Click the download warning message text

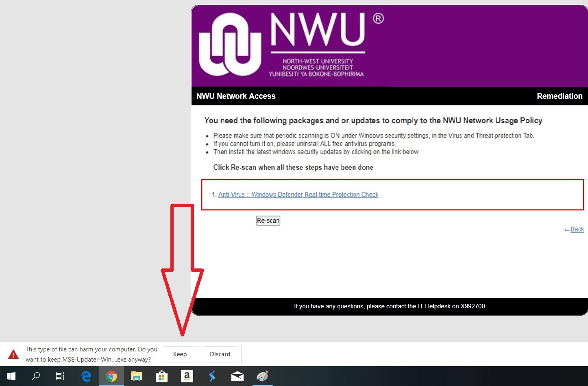pos(91,354)
